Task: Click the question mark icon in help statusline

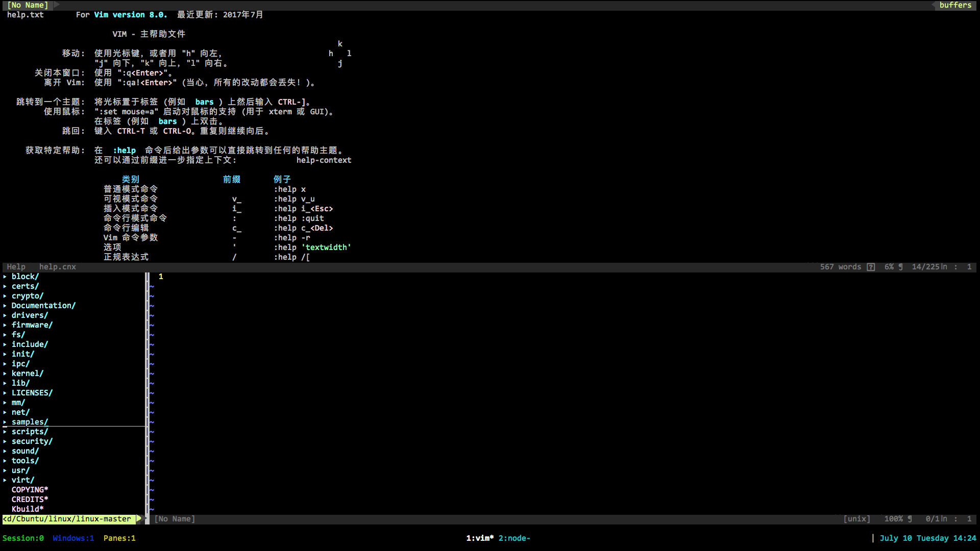Action: click(871, 267)
